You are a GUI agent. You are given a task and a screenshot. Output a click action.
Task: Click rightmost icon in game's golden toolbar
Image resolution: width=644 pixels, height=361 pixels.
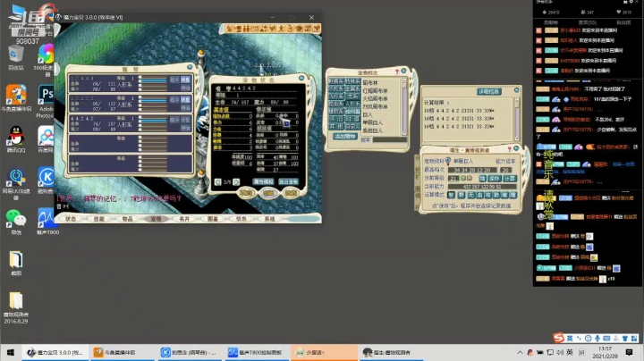pyautogui.click(x=317, y=29)
